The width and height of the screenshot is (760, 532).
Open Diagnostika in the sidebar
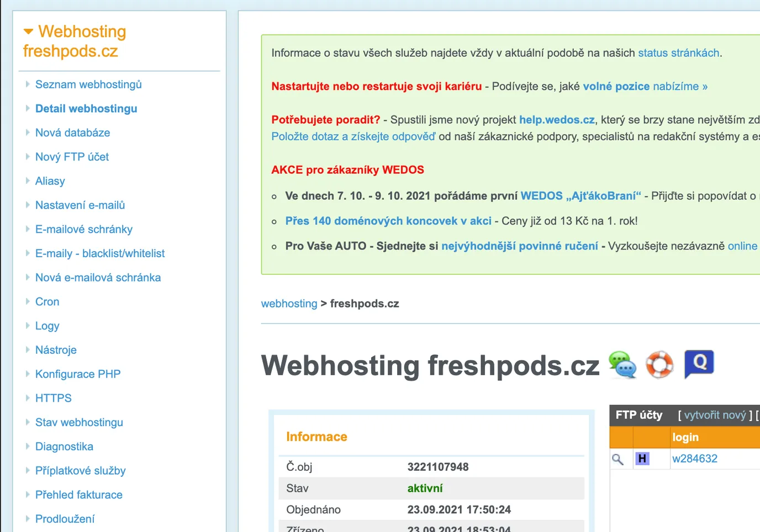point(64,446)
